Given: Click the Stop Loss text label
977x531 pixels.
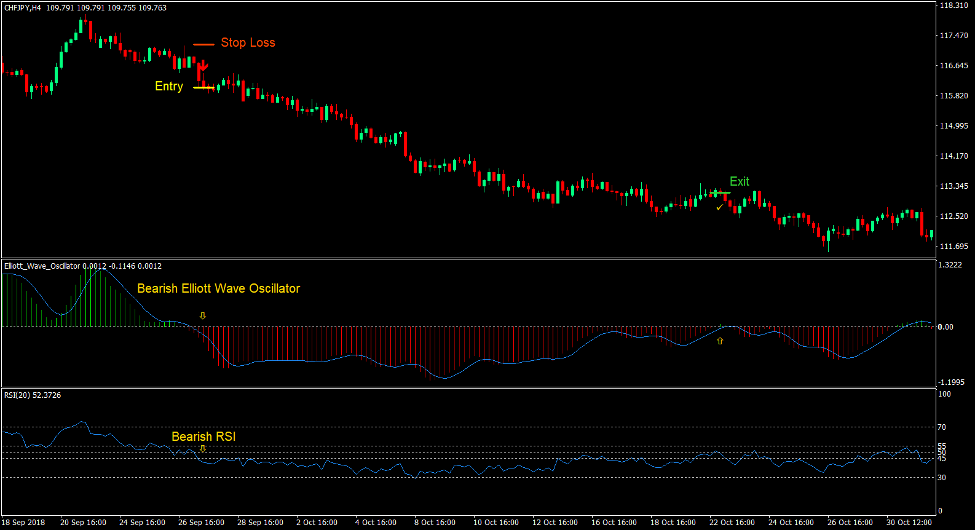Looking at the screenshot, I should click(247, 43).
